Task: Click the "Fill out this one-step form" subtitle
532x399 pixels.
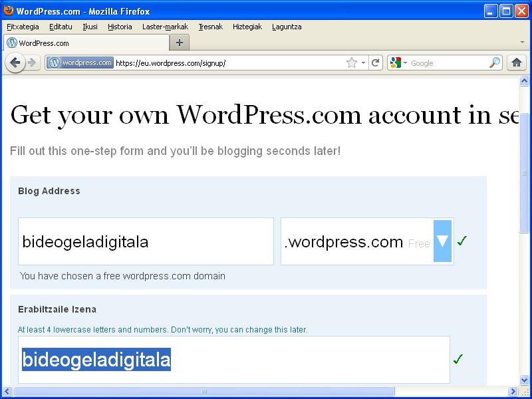Action: pos(175,151)
